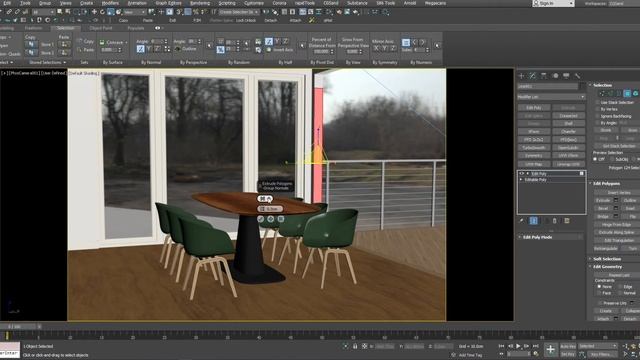This screenshot has height=360, width=640.
Task: Open the Modifier List dropdown
Action: pos(551,97)
